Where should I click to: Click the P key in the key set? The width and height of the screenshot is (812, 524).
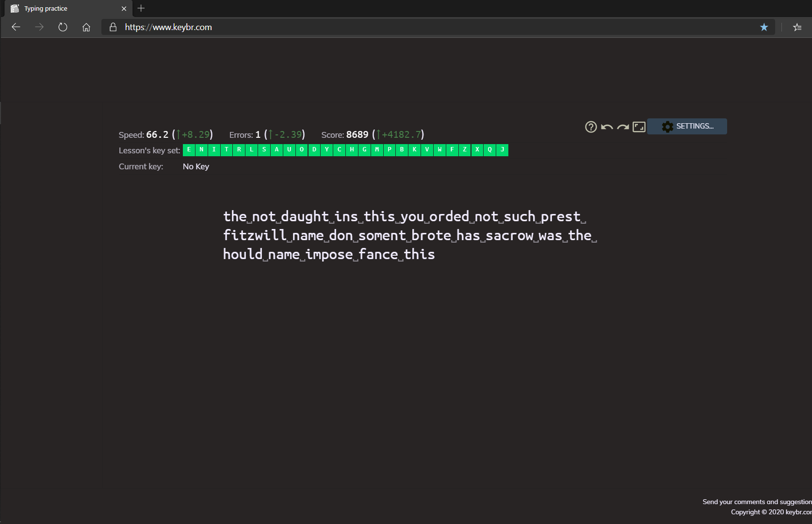pyautogui.click(x=390, y=150)
